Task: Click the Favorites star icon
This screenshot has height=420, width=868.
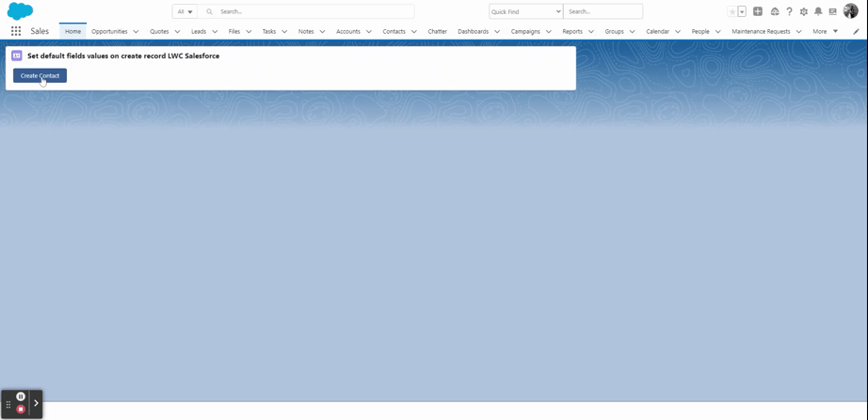Action: click(x=732, y=11)
